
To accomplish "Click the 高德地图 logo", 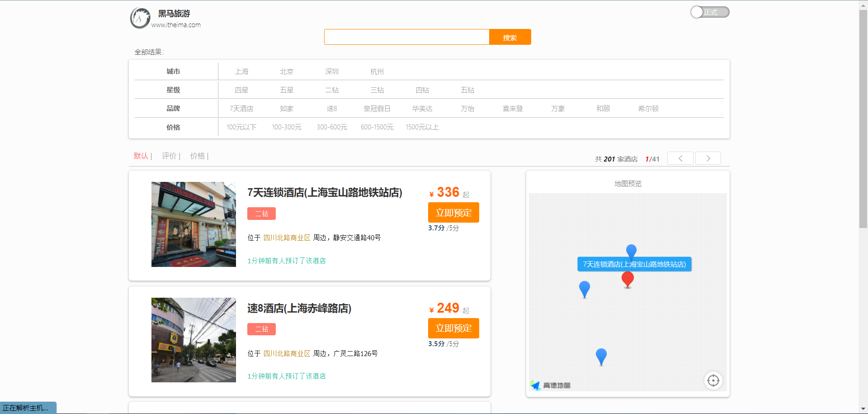I will (551, 385).
